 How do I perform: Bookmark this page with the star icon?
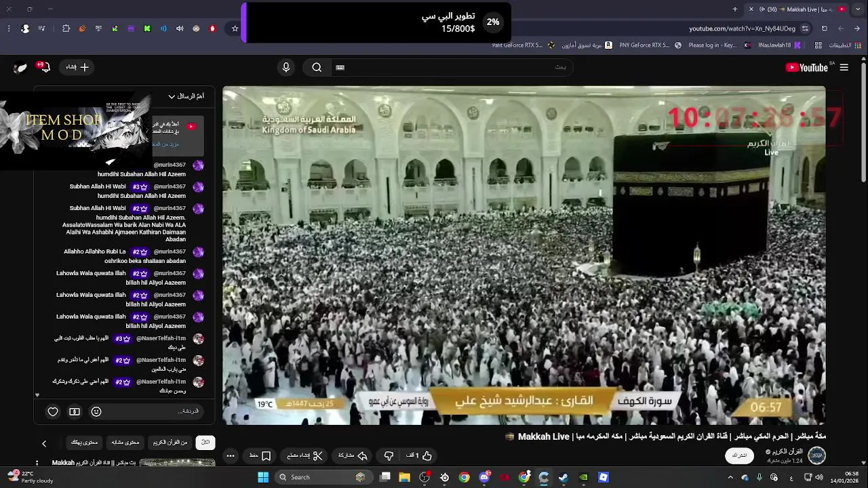pyautogui.click(x=235, y=28)
